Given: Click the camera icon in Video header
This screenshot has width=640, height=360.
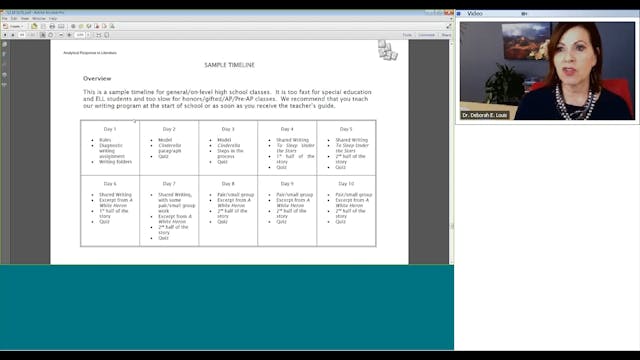Looking at the screenshot, I should pos(524,13).
